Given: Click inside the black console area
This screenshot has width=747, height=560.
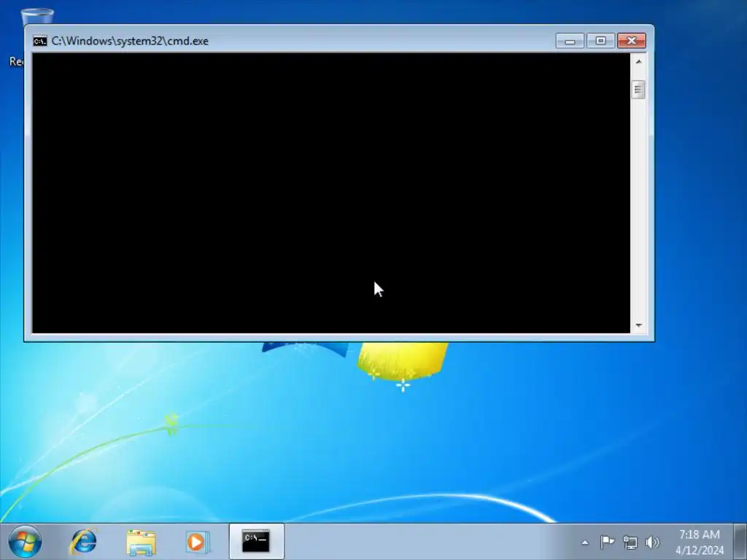Looking at the screenshot, I should 331,192.
